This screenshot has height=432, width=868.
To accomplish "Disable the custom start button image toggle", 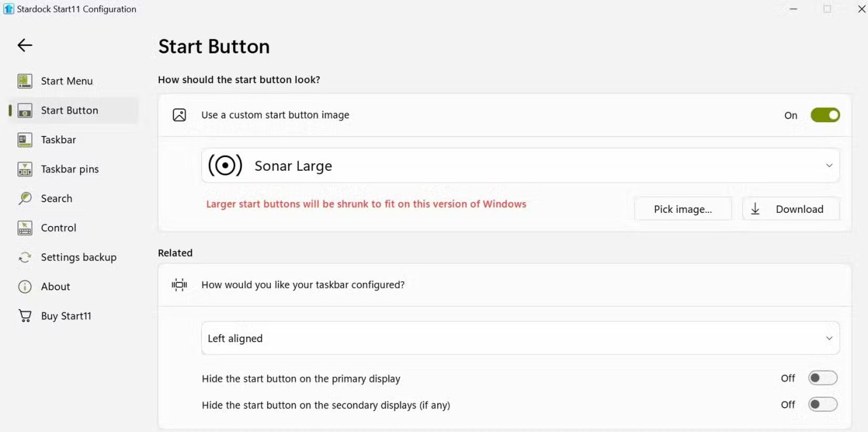I will 825,115.
